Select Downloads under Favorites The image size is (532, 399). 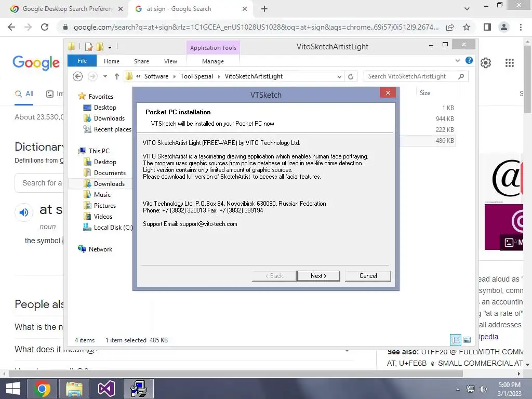pyautogui.click(x=109, y=118)
